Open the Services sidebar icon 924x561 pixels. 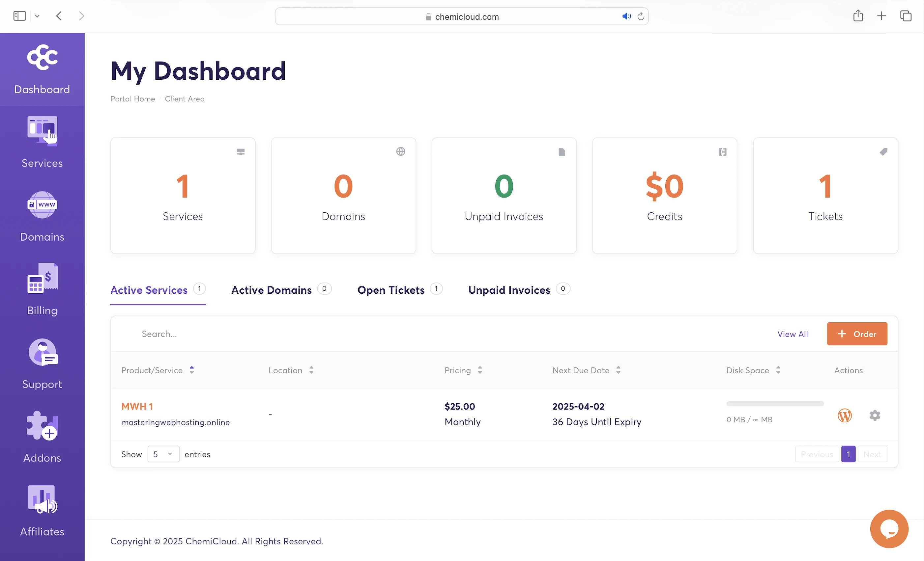point(42,132)
